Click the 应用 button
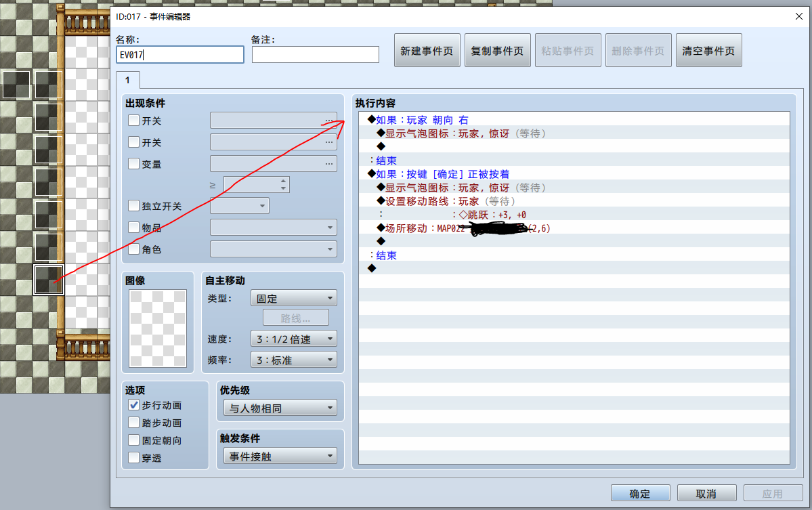The height and width of the screenshot is (510, 812). [773, 494]
